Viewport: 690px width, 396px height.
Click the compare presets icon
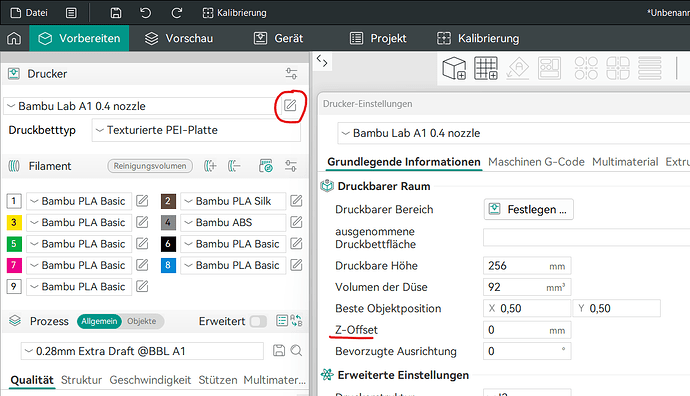297,321
